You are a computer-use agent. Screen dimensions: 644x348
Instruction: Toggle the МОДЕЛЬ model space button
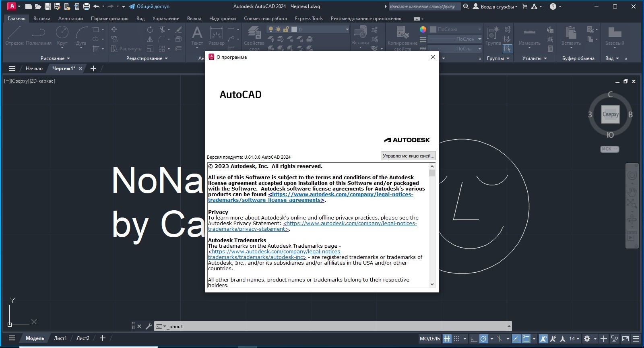coord(430,339)
